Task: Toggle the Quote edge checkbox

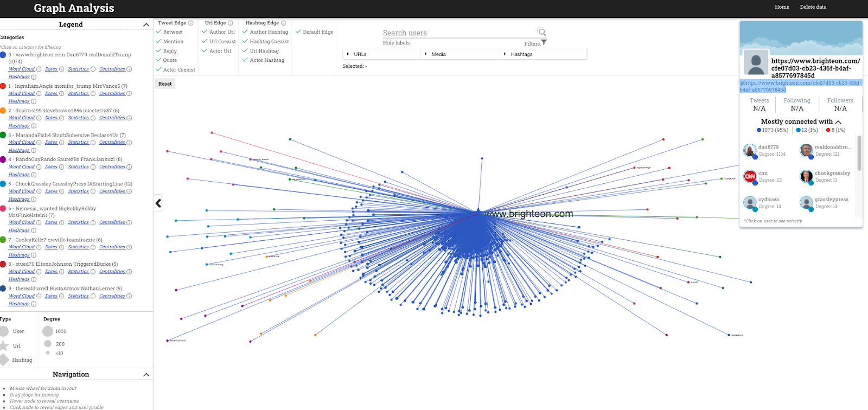Action: click(x=159, y=60)
